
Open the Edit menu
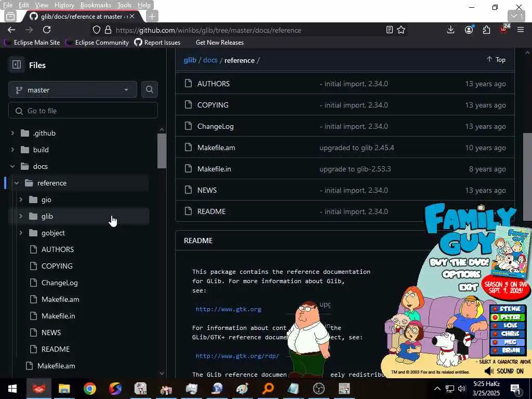tap(24, 5)
